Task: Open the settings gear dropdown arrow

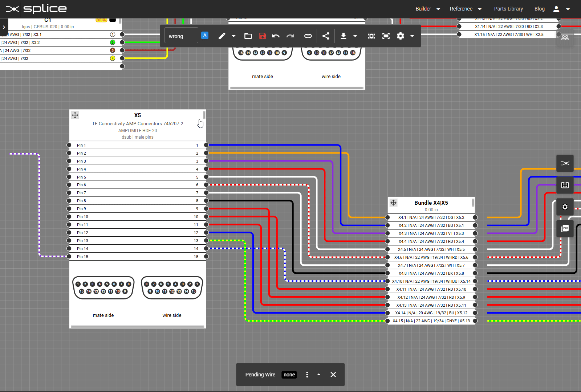Action: pos(412,36)
